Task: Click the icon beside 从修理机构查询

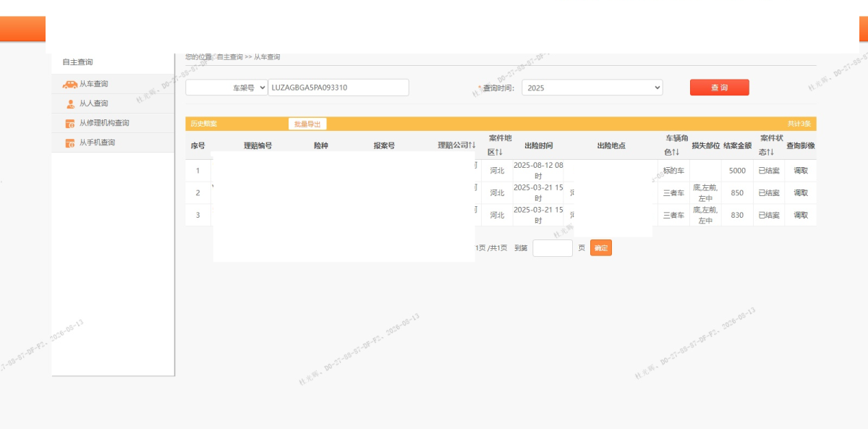Action: [x=70, y=124]
